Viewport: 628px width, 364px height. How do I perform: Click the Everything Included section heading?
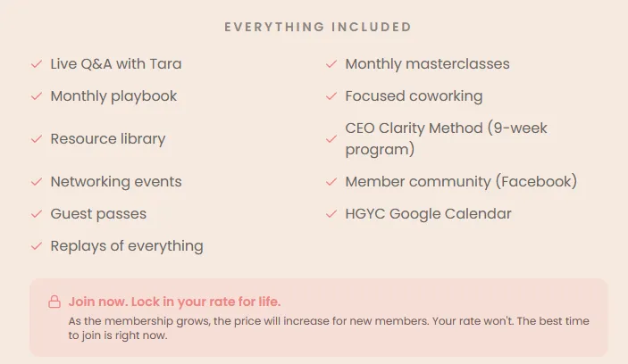coord(318,27)
